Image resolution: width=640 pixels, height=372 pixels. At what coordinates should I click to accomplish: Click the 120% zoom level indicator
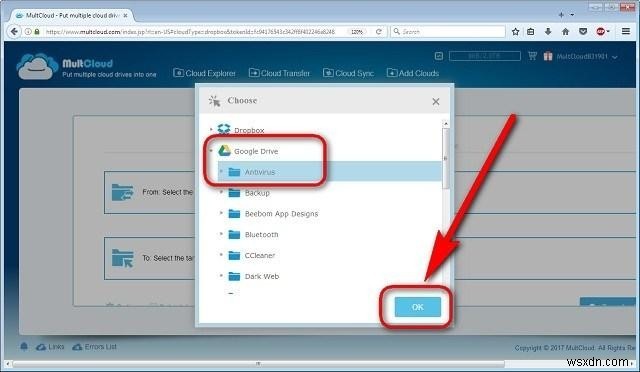[357, 31]
